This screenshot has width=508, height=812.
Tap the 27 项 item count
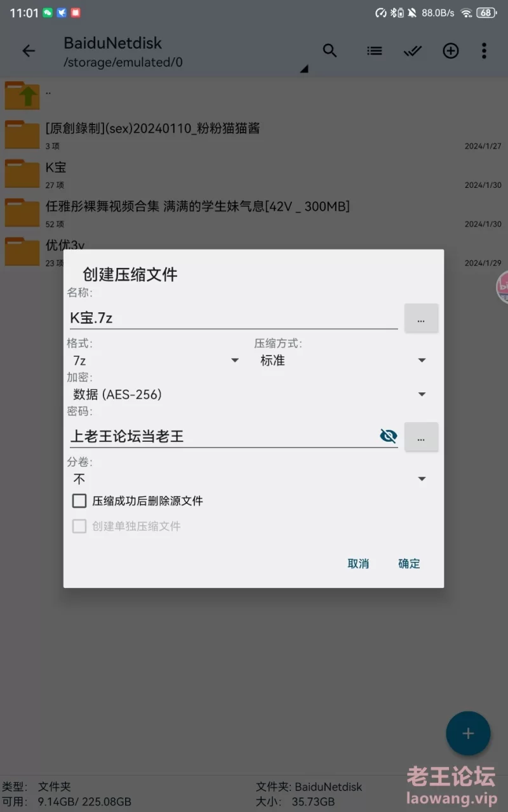pyautogui.click(x=55, y=185)
